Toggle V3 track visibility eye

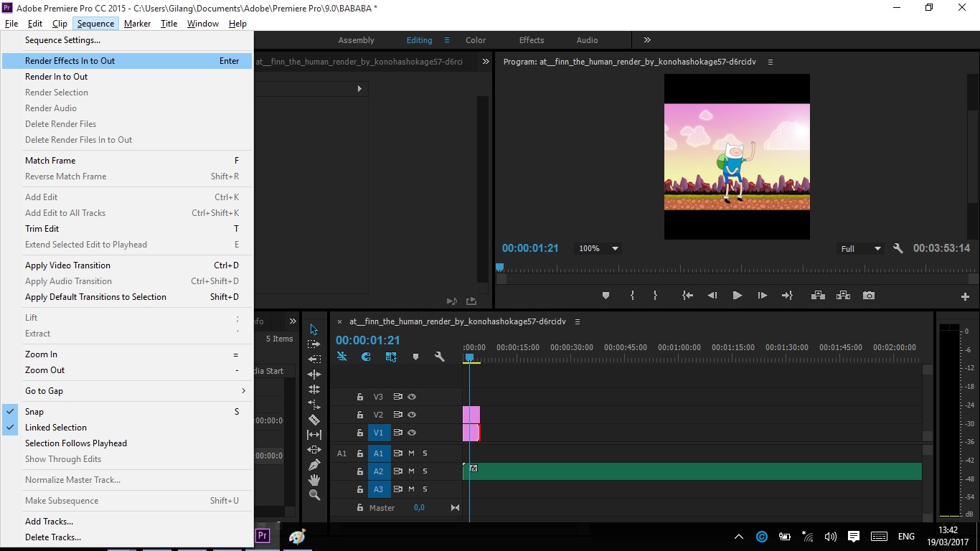coord(412,397)
